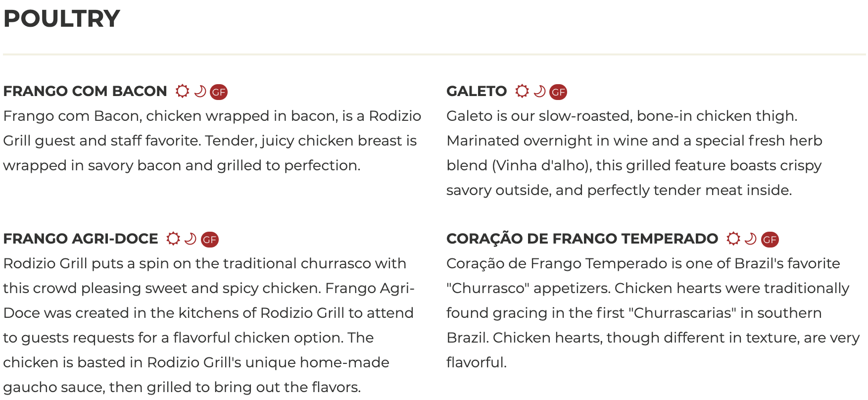Click the Frango Agri-Doce description text

pyautogui.click(x=208, y=325)
